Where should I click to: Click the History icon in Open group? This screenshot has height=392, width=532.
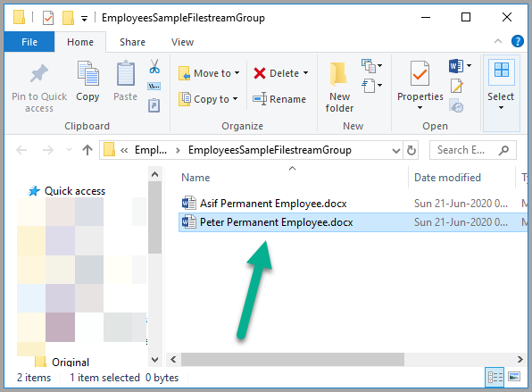tap(457, 106)
